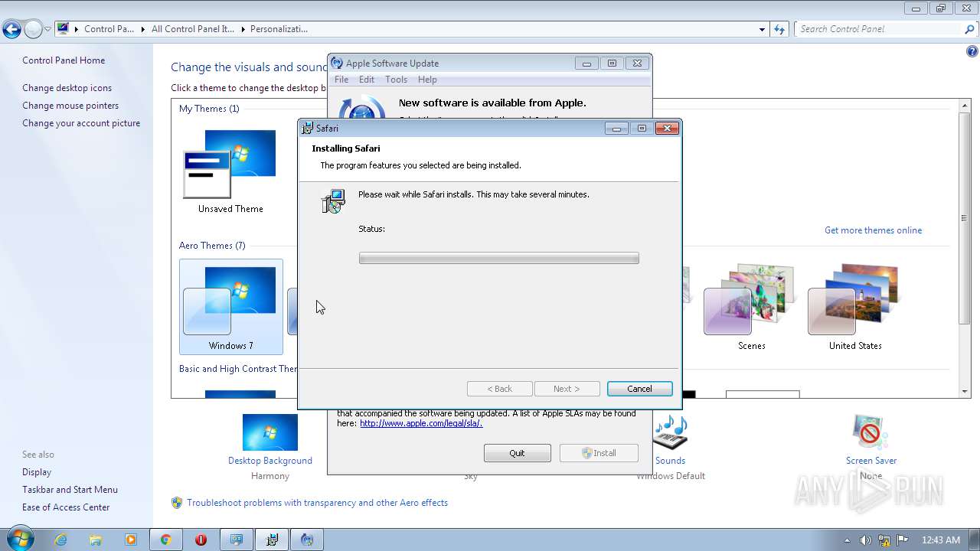The height and width of the screenshot is (551, 980).
Task: Switch to the Personalization taskbar button
Action: coord(237,540)
